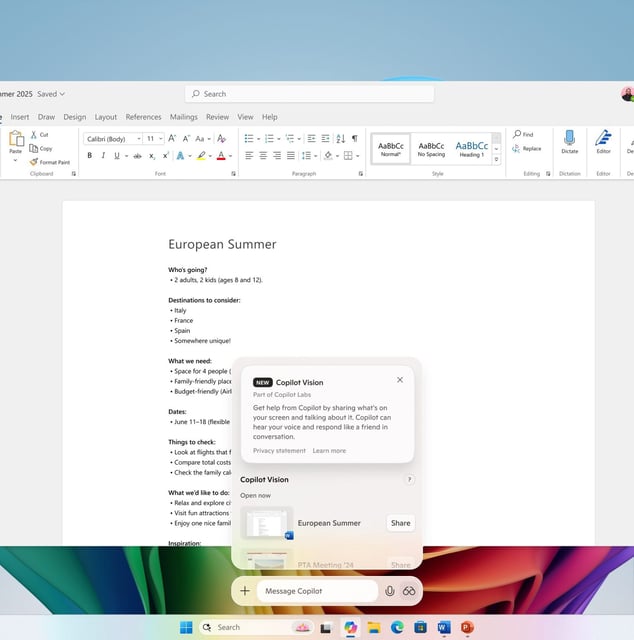The height and width of the screenshot is (640, 634).
Task: Open the Editor proofing tool
Action: pyautogui.click(x=603, y=142)
